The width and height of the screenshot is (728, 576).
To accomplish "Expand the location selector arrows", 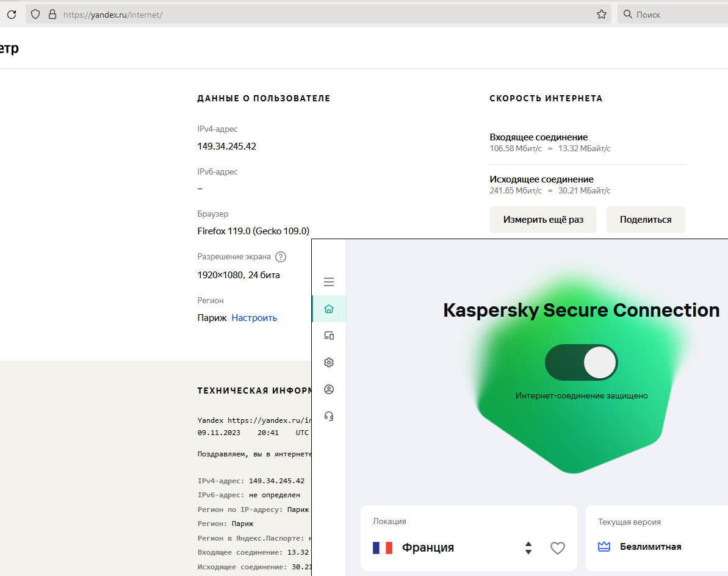I will pyautogui.click(x=528, y=548).
